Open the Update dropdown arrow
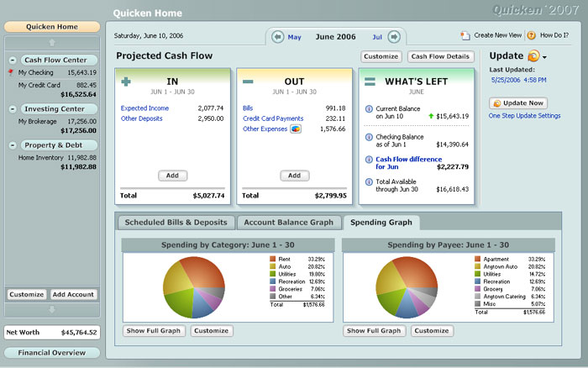 tap(544, 57)
